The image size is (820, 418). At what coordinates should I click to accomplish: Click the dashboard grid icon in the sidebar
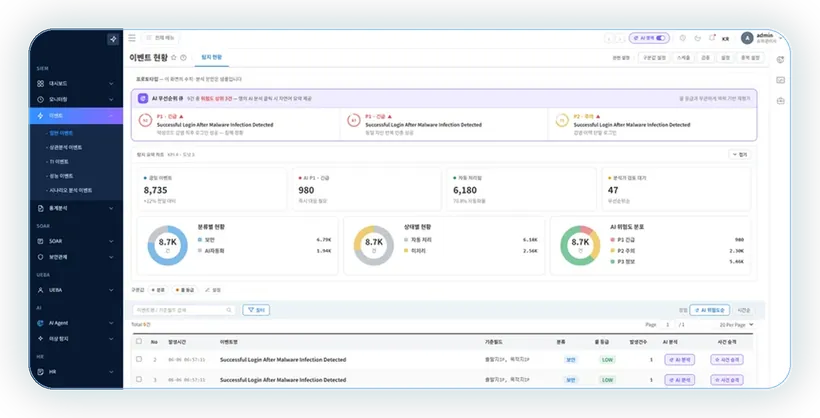40,84
